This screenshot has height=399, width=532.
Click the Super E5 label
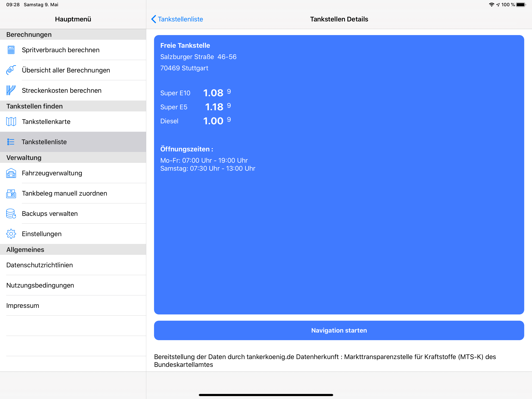[174, 107]
